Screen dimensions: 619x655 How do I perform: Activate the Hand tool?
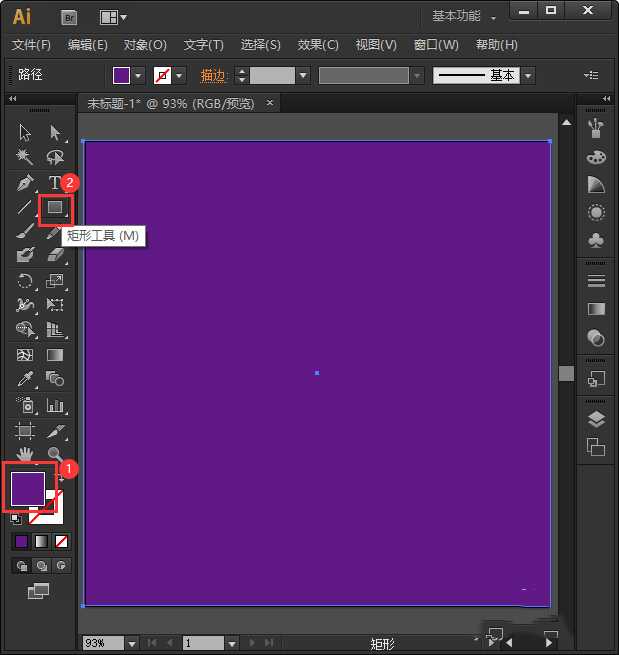point(25,455)
